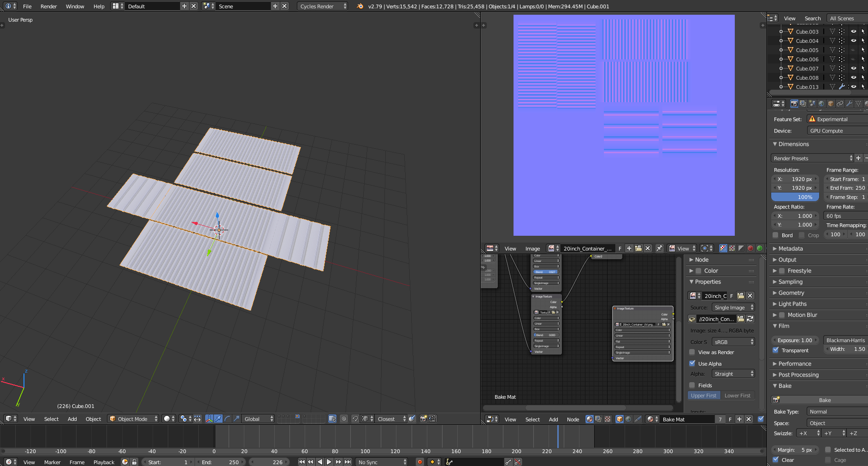Click the record auto-keyframe button
This screenshot has width=868, height=466.
coord(419,462)
